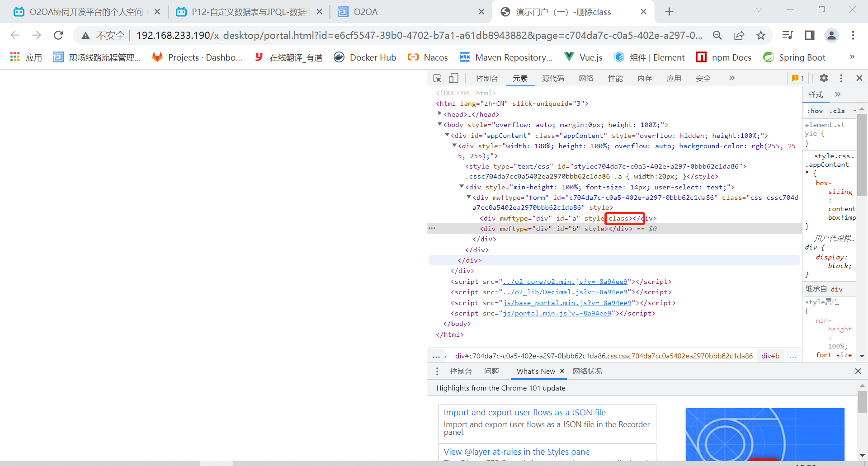Screen dimensions: 868x466
Task: Click the issues warning badge counter
Action: pos(798,78)
